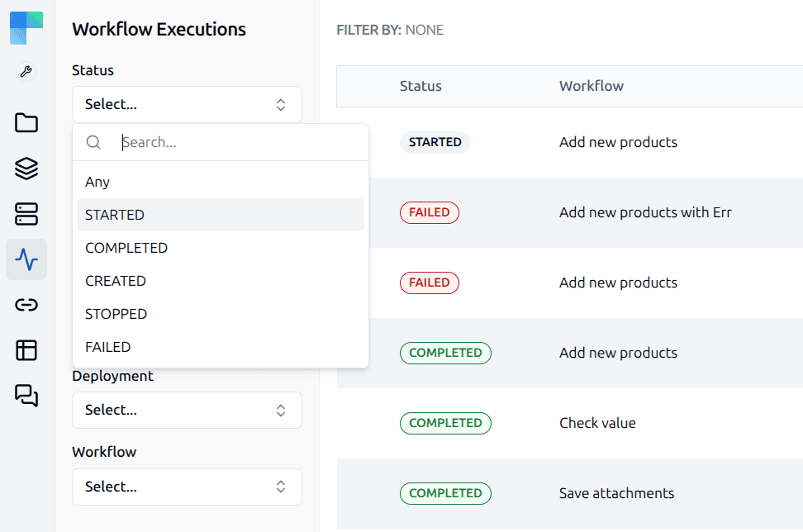Screen dimensions: 803x532
Task: Click the Workflow column header
Action: tap(592, 86)
